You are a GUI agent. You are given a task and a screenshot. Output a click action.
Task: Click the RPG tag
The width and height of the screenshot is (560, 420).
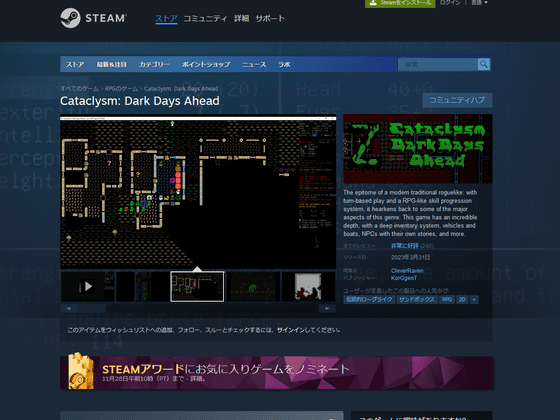447,300
